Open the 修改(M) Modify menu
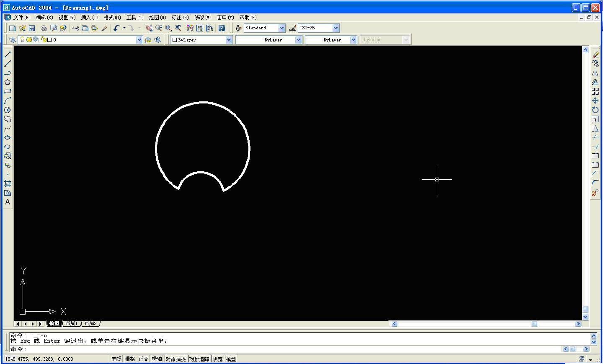The width and height of the screenshot is (604, 364). (202, 18)
